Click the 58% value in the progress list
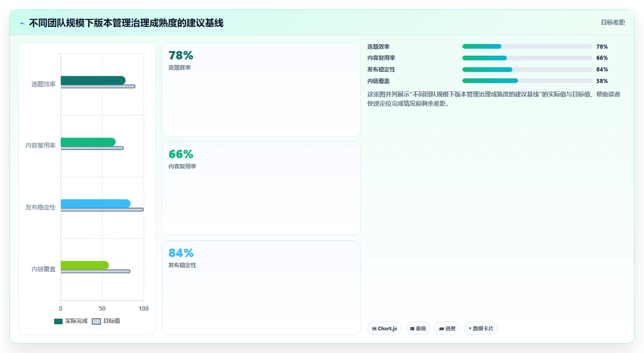 [602, 81]
